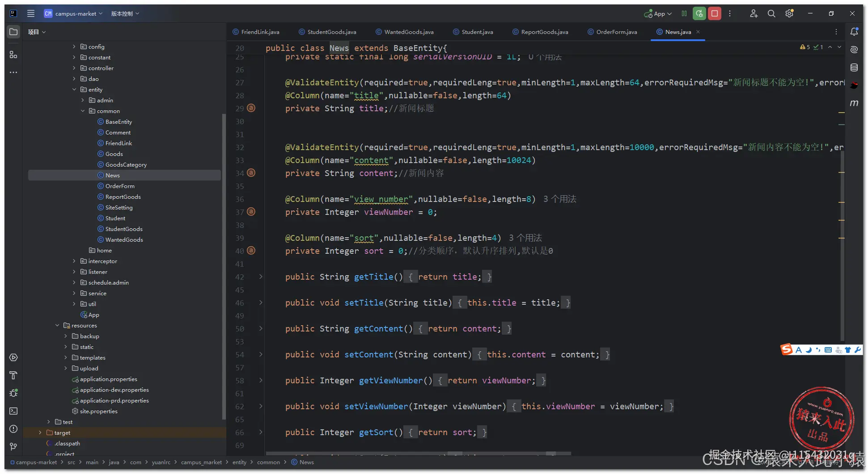Open the Maven tool window
The width and height of the screenshot is (868, 474).
[854, 103]
